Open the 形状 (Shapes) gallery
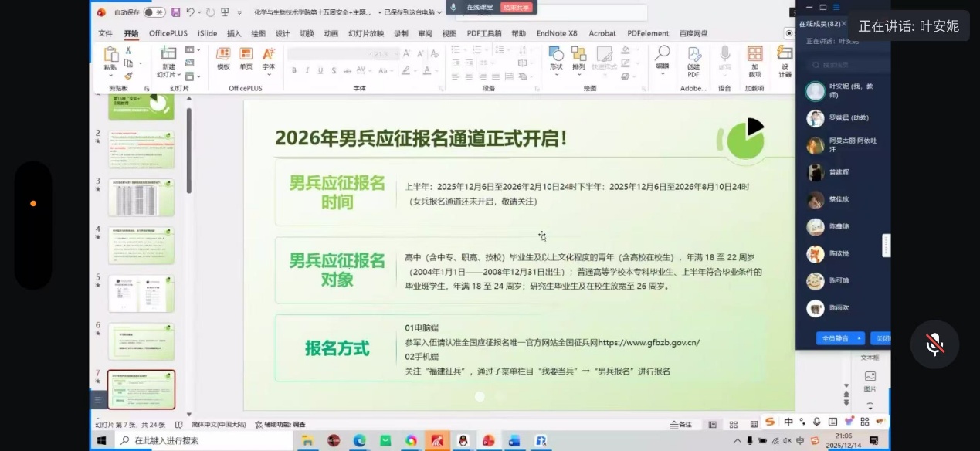980x451 pixels. pyautogui.click(x=556, y=56)
